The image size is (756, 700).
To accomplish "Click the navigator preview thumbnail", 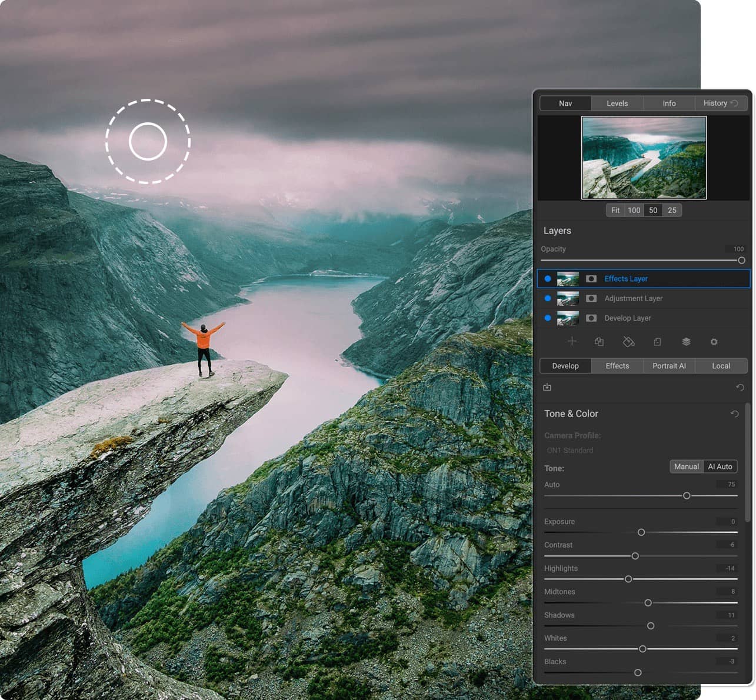I will point(644,158).
